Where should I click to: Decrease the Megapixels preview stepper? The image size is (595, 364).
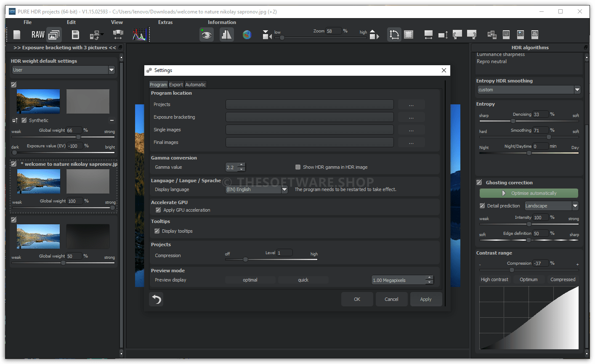(429, 282)
